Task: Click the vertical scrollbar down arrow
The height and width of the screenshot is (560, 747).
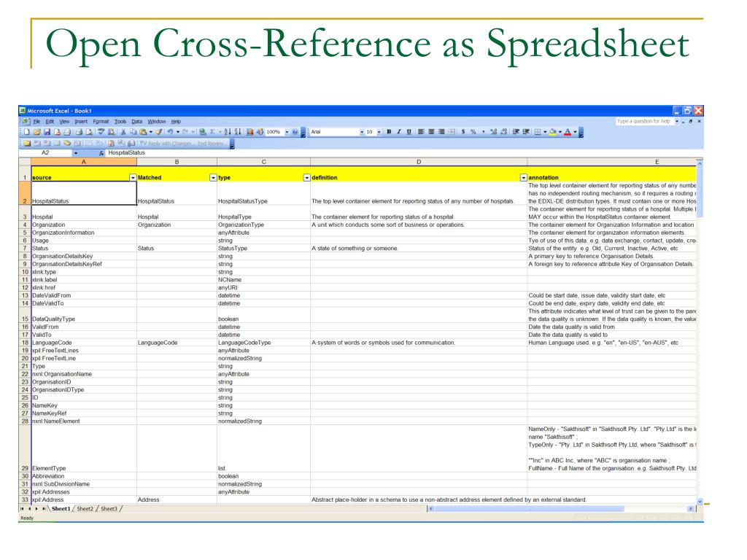Action: pos(700,502)
